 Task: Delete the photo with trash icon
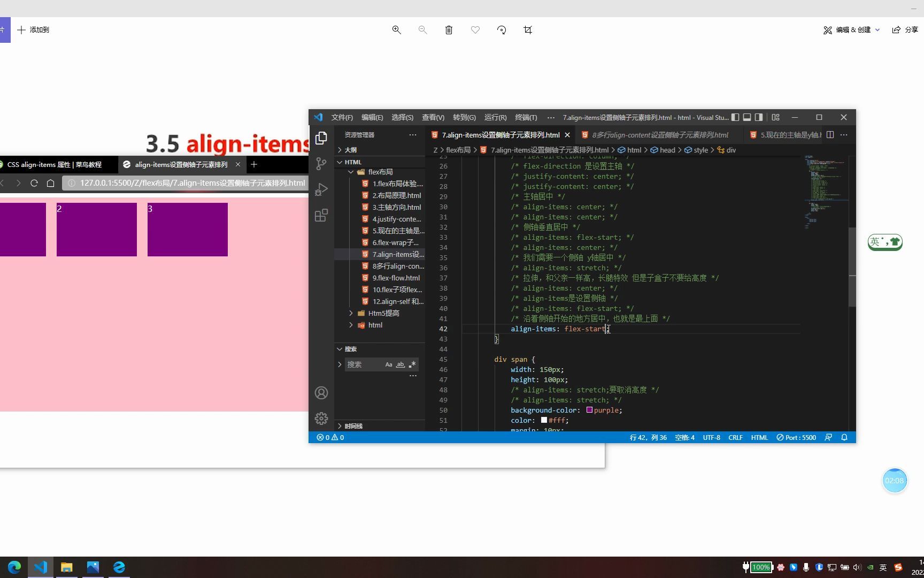449,30
